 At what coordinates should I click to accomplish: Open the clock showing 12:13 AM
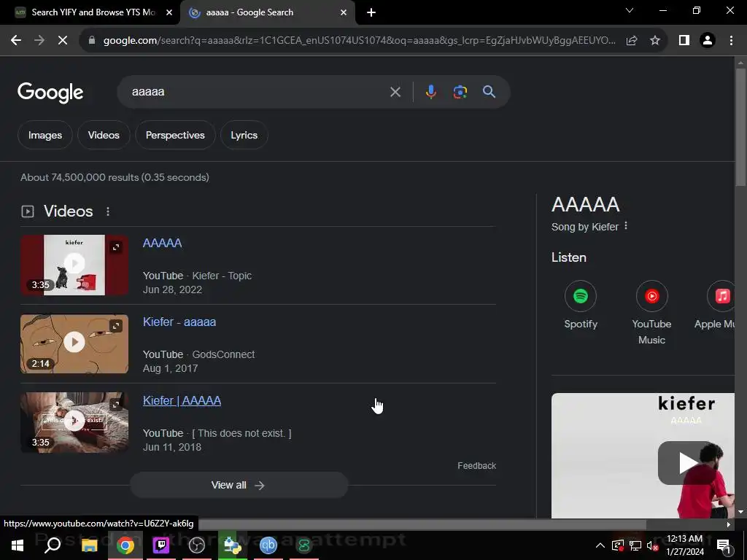(x=684, y=545)
